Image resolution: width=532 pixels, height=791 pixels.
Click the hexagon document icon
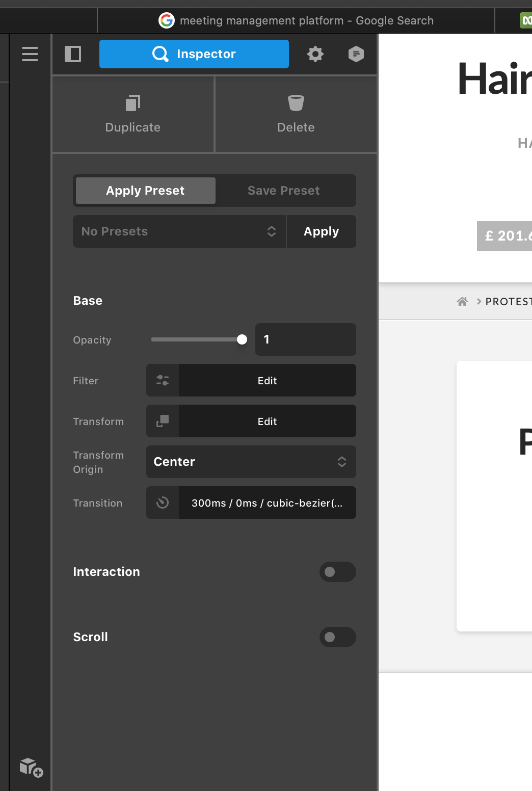(x=356, y=54)
